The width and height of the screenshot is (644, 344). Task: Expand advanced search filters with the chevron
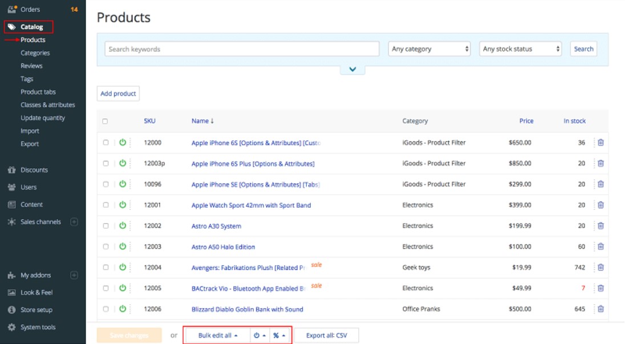click(353, 70)
